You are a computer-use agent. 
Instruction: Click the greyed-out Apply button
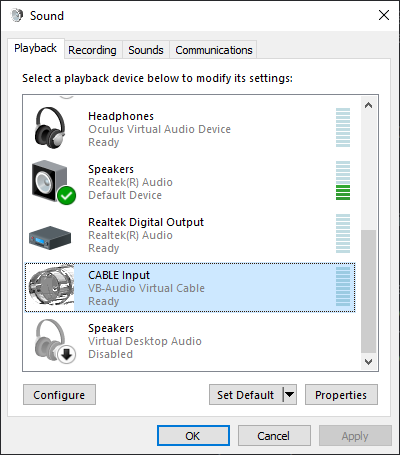click(x=355, y=436)
